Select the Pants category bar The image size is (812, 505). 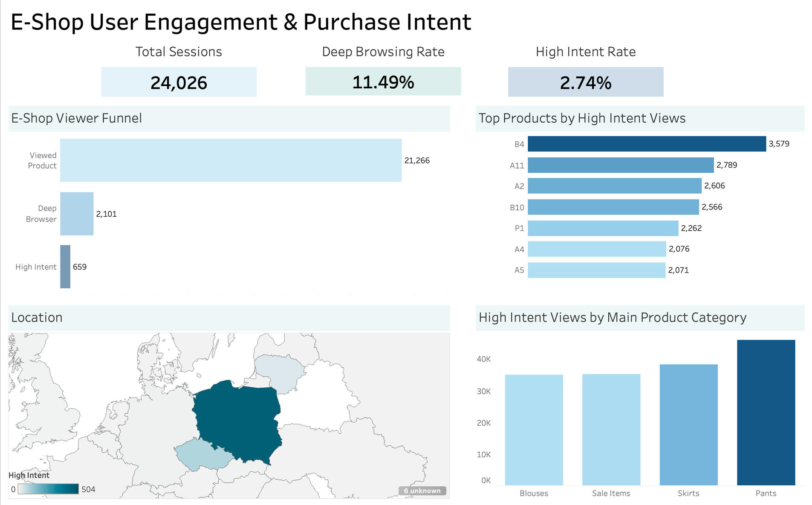pos(766,412)
